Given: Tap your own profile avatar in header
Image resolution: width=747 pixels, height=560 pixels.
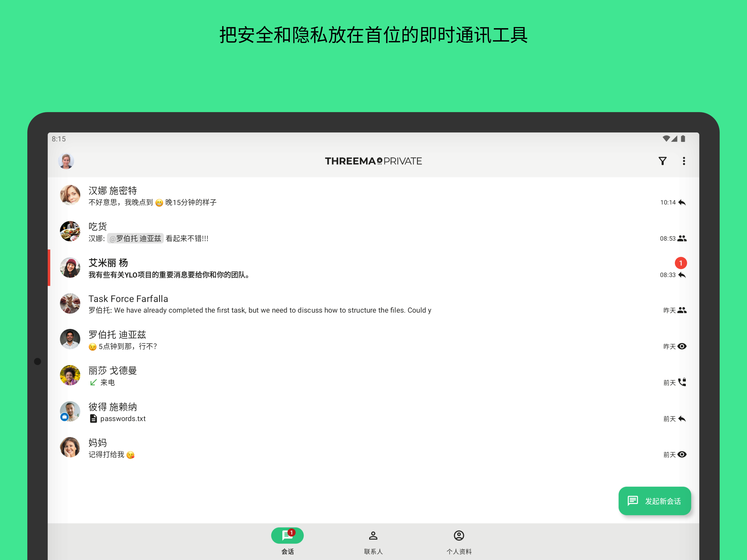Looking at the screenshot, I should pyautogui.click(x=66, y=161).
